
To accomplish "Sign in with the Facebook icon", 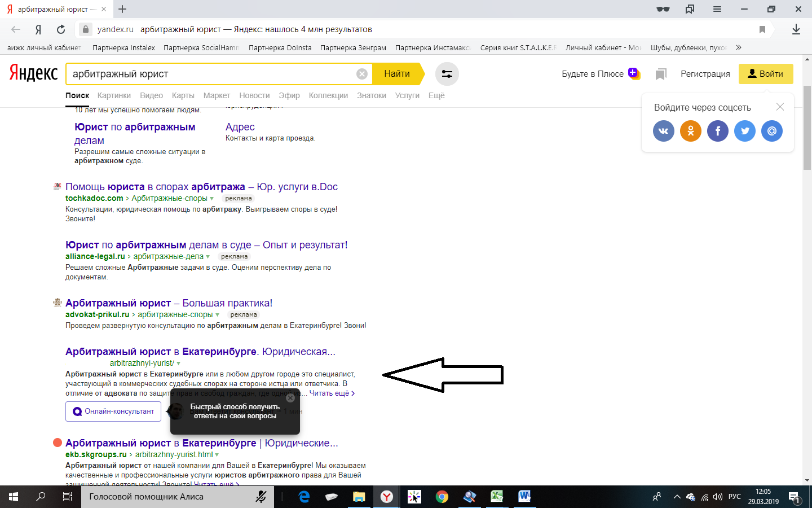I will (718, 131).
